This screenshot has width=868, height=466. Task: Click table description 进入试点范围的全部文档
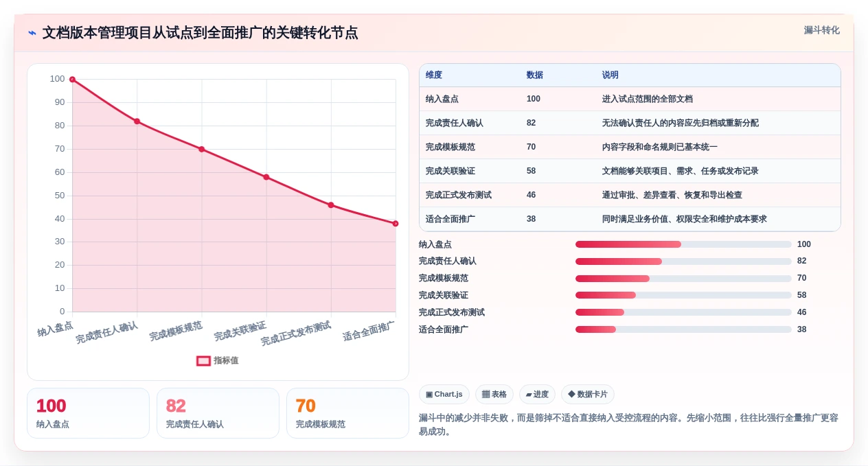click(x=648, y=99)
